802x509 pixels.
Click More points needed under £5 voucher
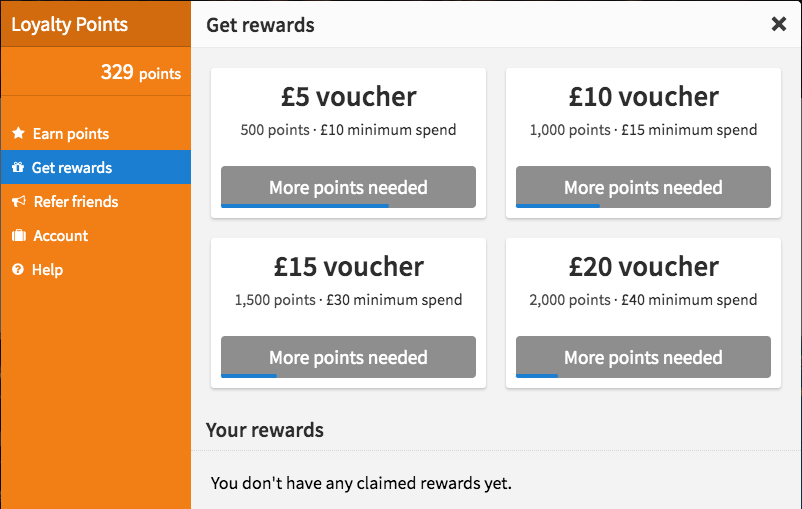[x=348, y=187]
